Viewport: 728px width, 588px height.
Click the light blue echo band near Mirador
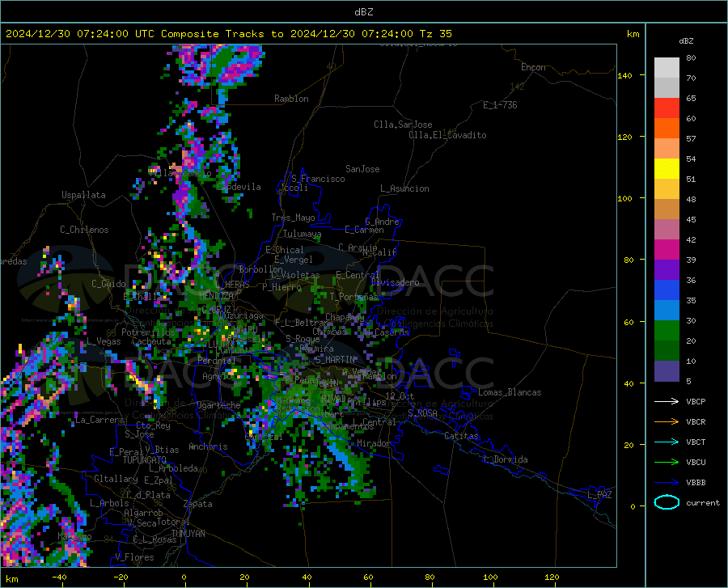[x=340, y=454]
